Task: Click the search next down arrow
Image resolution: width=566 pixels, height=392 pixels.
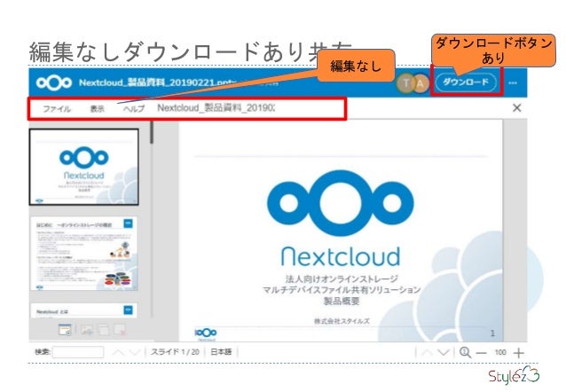Action: [134, 352]
